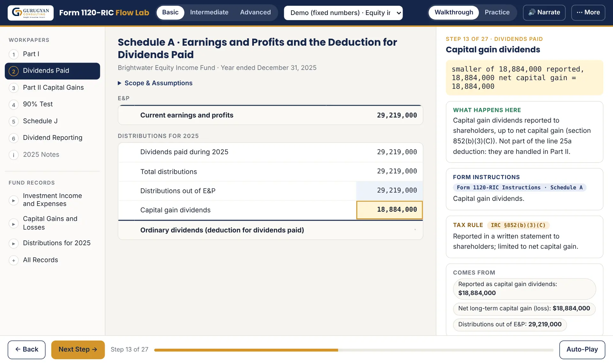Click the step 2 circle icon for Dividends Paid
This screenshot has width=613, height=364.
point(13,71)
